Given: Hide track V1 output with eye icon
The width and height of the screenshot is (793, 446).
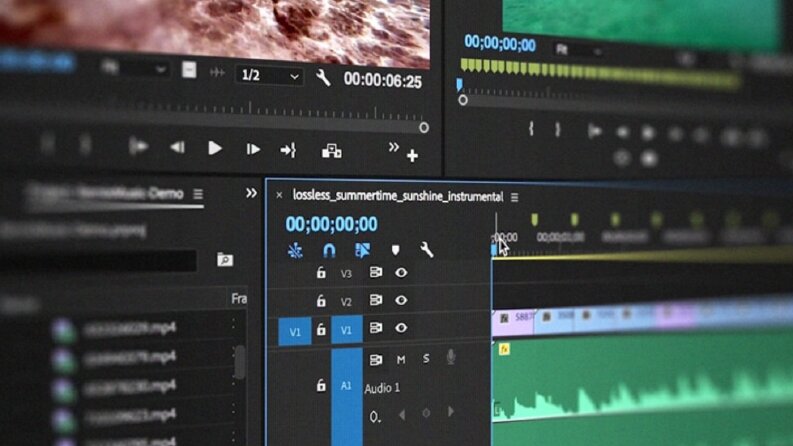Looking at the screenshot, I should (401, 328).
